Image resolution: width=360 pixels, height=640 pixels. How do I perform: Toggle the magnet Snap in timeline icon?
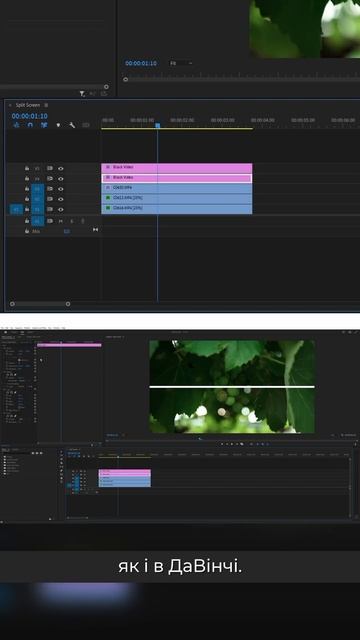pos(30,125)
